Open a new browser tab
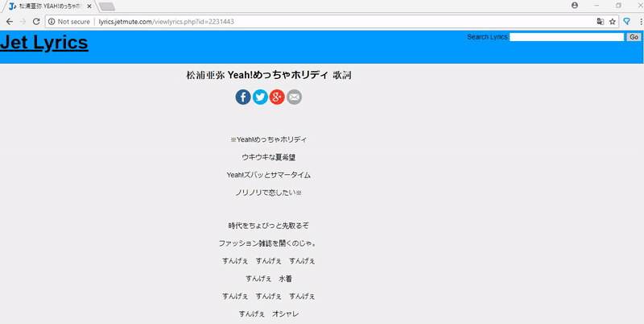644x324 pixels. 106,6
